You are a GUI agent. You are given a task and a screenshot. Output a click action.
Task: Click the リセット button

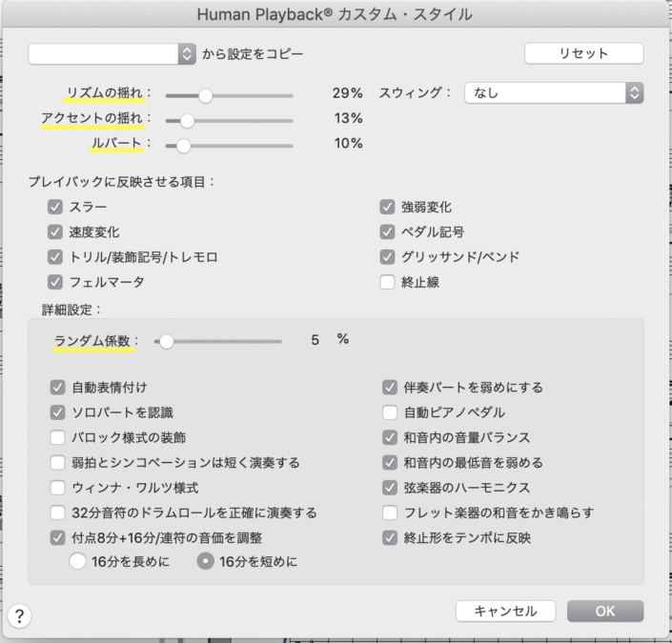[583, 53]
